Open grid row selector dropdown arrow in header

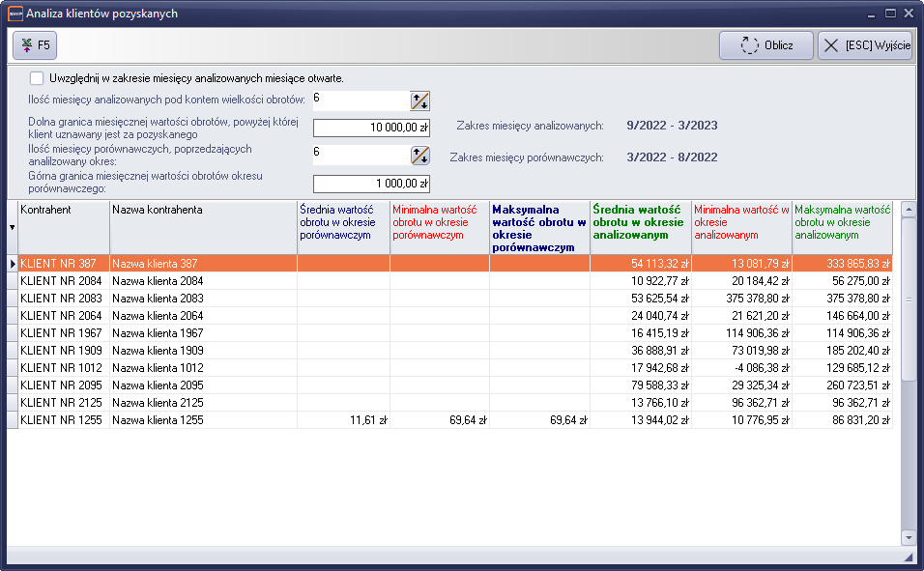pyautogui.click(x=12, y=227)
